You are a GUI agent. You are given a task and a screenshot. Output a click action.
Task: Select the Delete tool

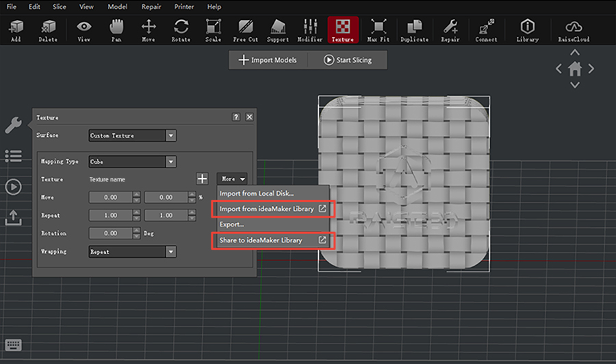[x=48, y=30]
